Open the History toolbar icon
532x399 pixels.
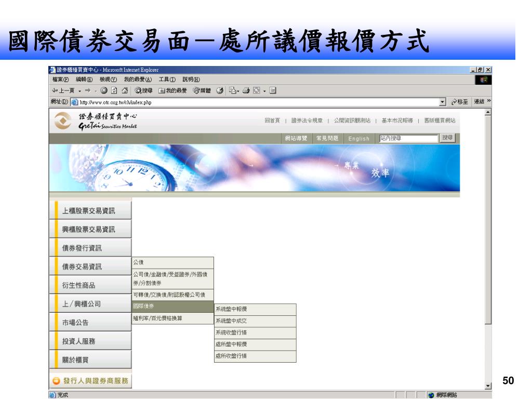220,90
